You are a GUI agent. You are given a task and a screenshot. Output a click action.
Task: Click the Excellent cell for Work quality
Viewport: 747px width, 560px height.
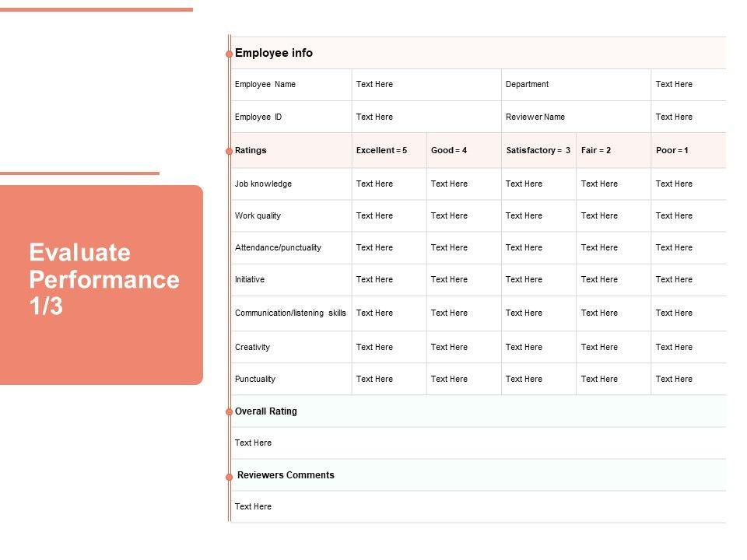click(375, 216)
